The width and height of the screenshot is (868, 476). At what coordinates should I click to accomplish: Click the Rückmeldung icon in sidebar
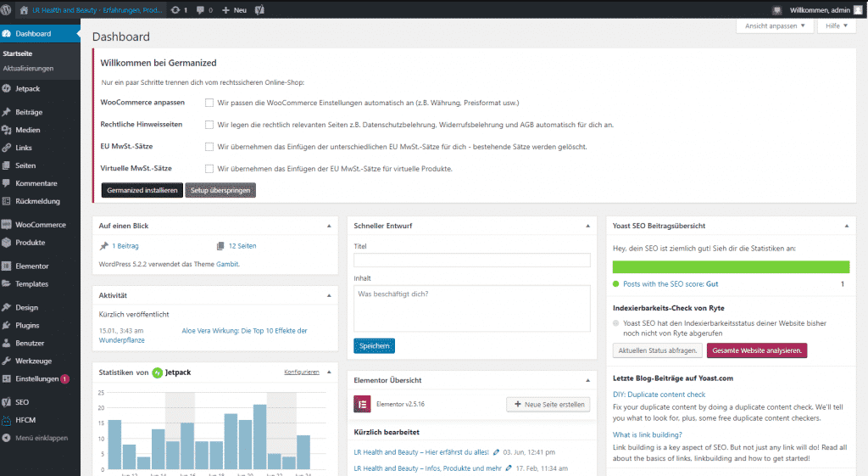(7, 201)
